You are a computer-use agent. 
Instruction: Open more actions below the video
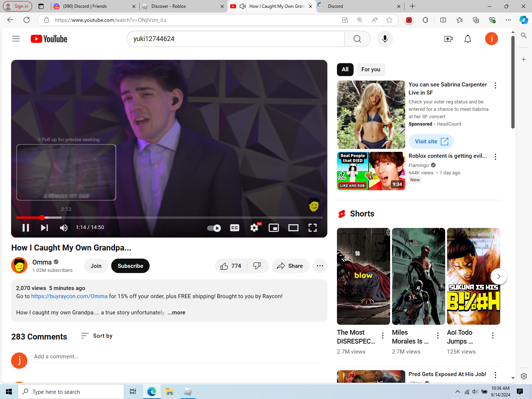[x=320, y=266]
